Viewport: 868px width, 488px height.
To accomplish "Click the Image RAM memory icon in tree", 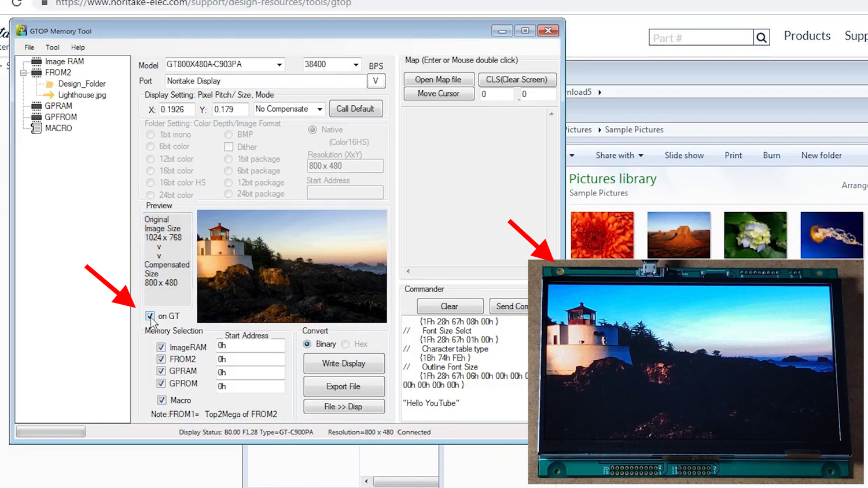I will (x=36, y=61).
